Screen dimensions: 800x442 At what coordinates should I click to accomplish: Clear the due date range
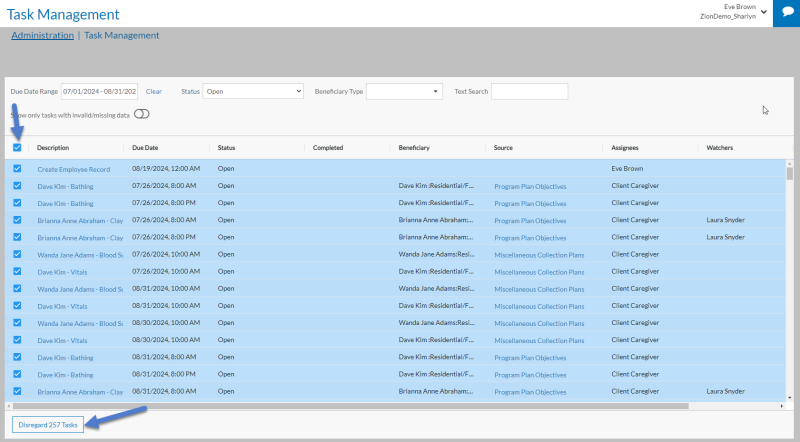click(154, 91)
